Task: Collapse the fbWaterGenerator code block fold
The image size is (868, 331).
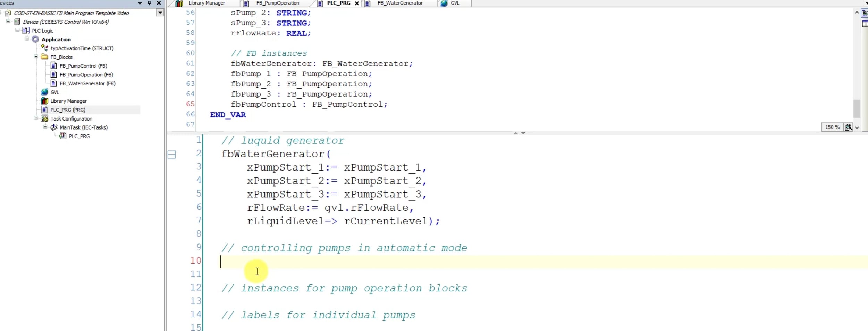Action: click(171, 155)
